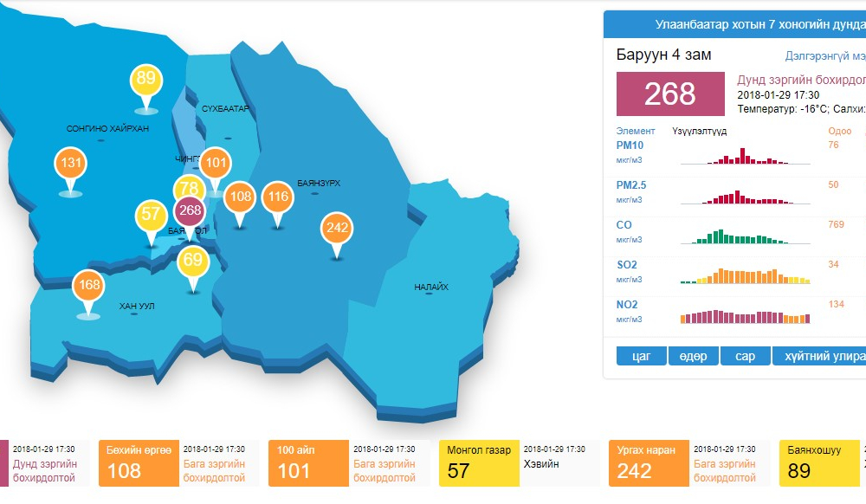Click the current CO value 769

pos(837,224)
